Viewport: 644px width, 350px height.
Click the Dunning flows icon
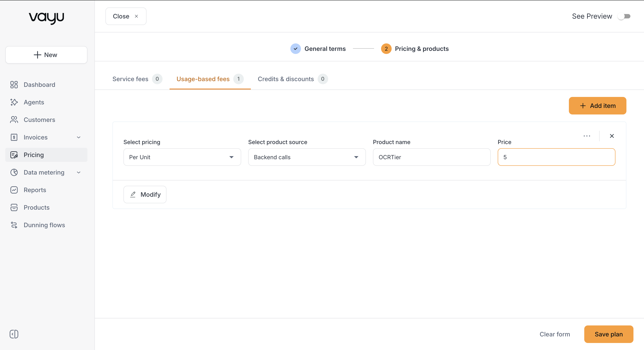point(14,225)
